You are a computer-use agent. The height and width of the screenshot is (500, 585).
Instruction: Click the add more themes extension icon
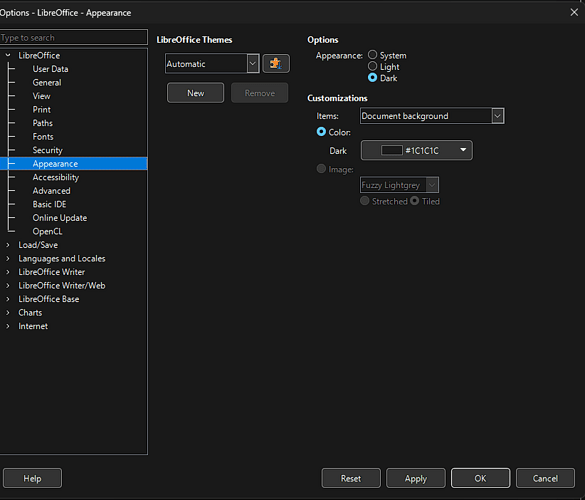(276, 63)
